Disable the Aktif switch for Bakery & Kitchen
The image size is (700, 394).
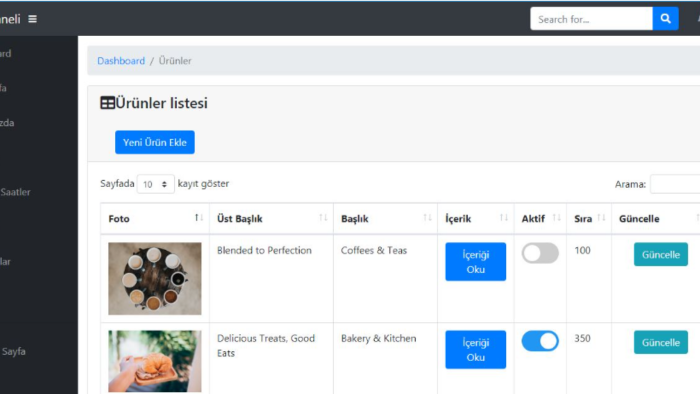(x=540, y=341)
